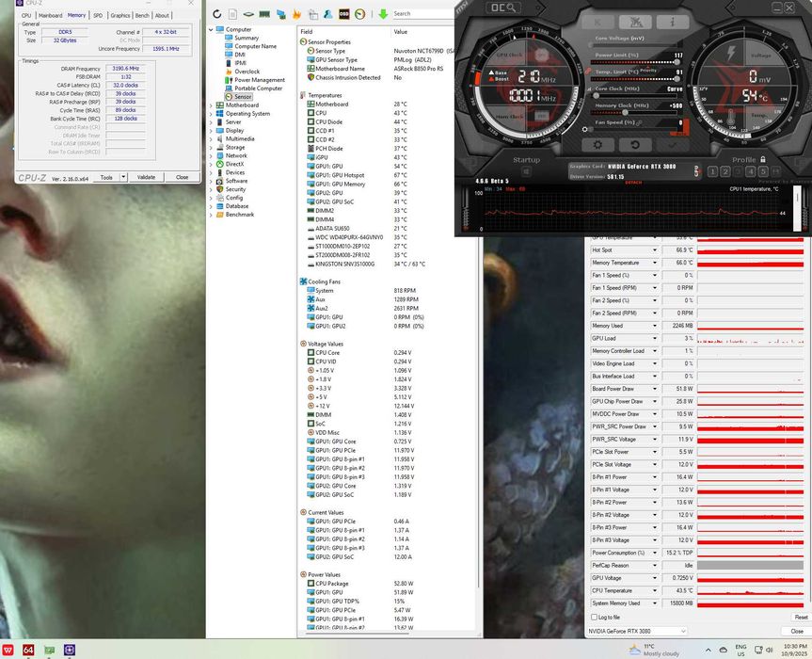Viewport: 812px width, 659px height.
Task: Switch to the Bench tab in CPU-Z
Action: [x=142, y=16]
